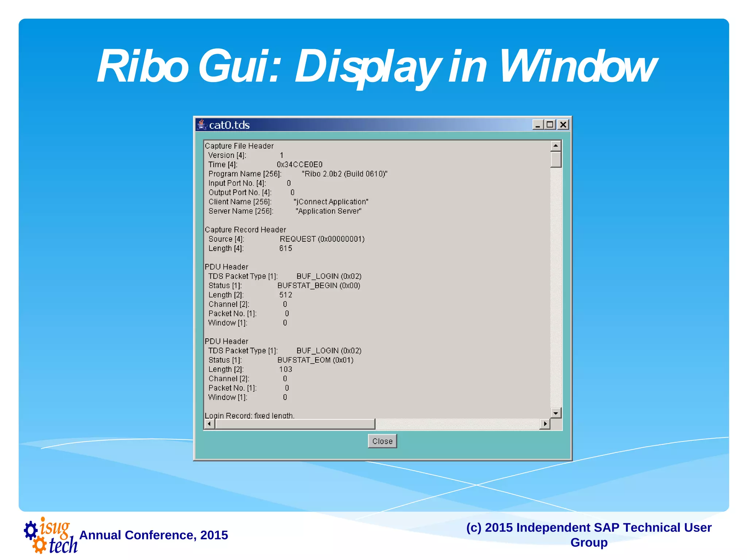Click the Close button below the text area
747x560 pixels.
[x=382, y=441]
